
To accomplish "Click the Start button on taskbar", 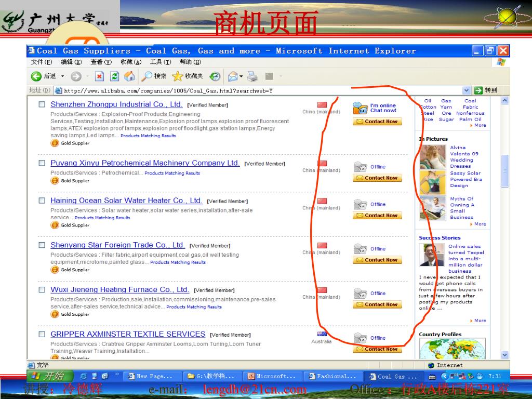I will point(51,376).
